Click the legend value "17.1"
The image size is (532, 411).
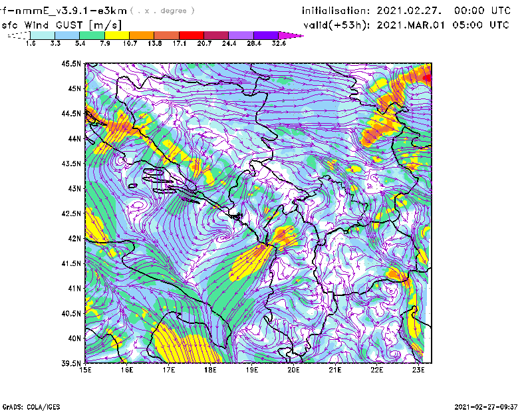(179, 43)
